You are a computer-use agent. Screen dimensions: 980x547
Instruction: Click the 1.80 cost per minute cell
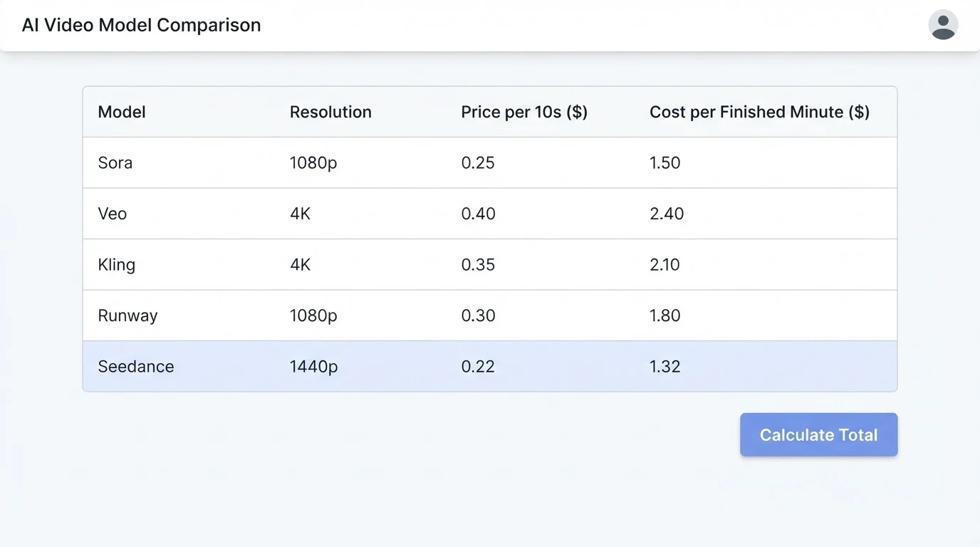tap(665, 316)
